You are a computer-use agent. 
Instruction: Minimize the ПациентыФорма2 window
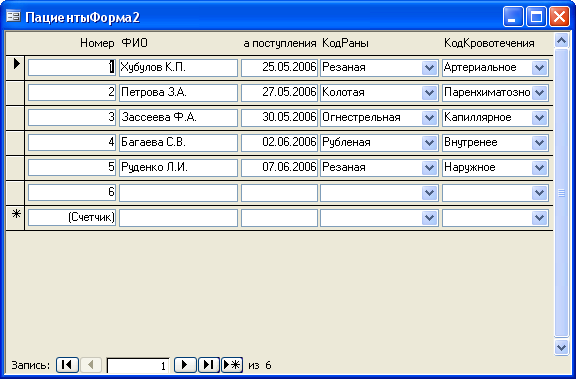(x=513, y=17)
